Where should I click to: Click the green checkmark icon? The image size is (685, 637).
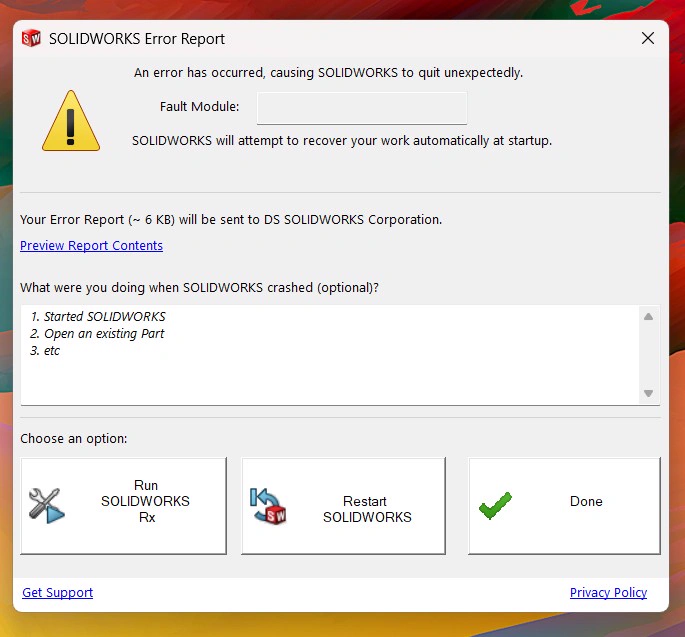495,505
